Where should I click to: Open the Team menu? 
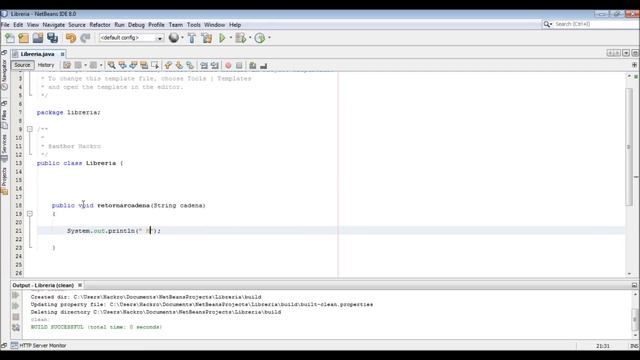pos(176,25)
